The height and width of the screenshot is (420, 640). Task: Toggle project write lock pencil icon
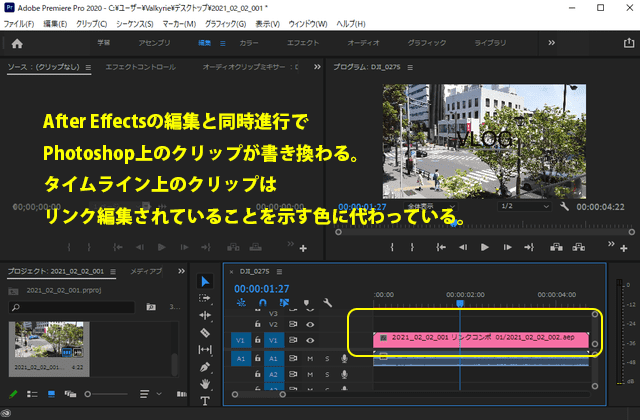point(13,394)
